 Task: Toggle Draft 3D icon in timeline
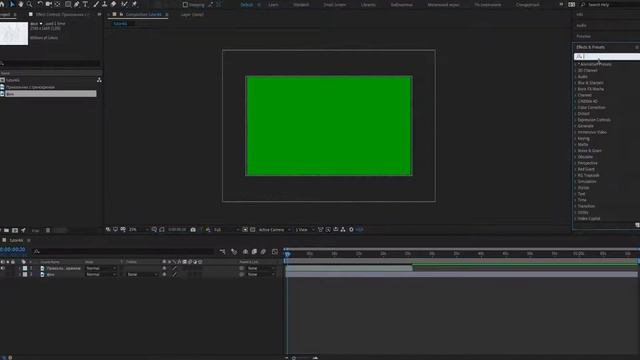(x=234, y=252)
